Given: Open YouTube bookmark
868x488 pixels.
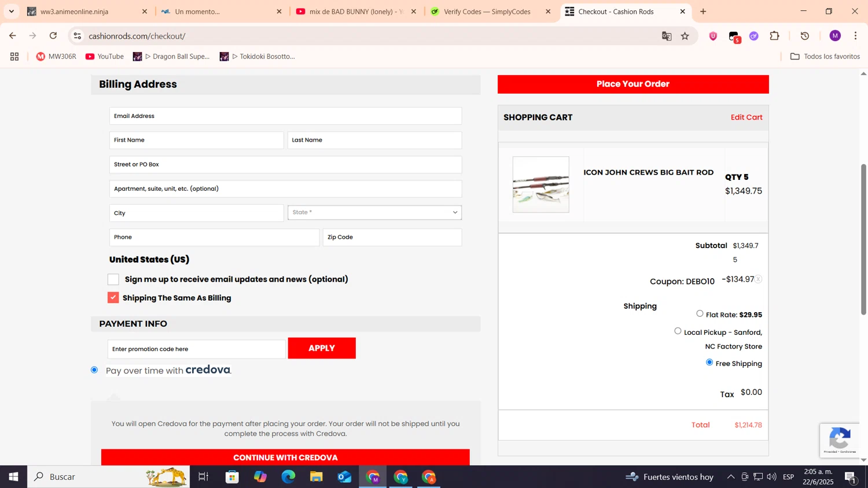Looking at the screenshot, I should 105,56.
